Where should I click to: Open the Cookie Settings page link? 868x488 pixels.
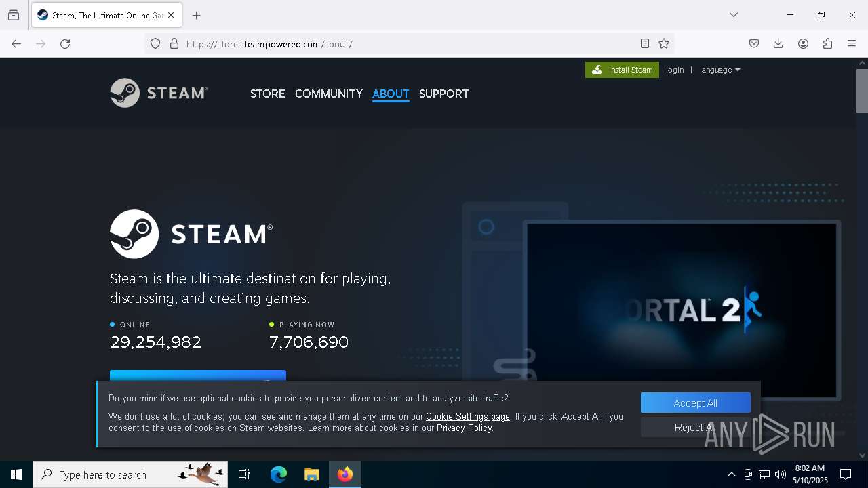468,416
